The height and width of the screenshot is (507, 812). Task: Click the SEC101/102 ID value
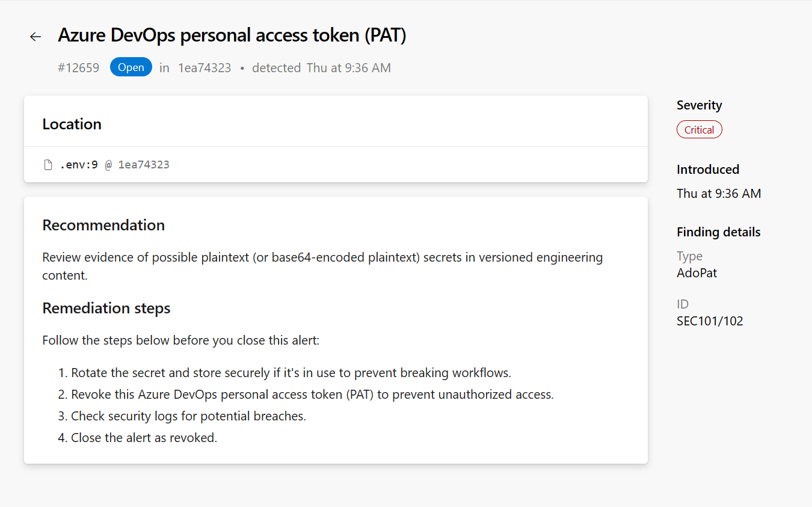pos(710,321)
